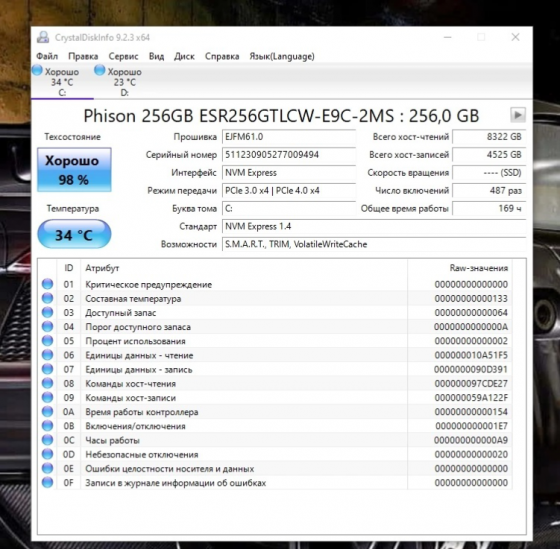The image size is (560, 549).
Task: Open the Диск menu
Action: [184, 56]
